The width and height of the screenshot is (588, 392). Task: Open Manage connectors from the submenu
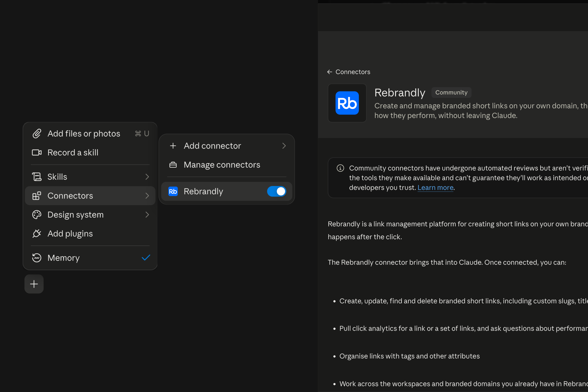click(227, 165)
